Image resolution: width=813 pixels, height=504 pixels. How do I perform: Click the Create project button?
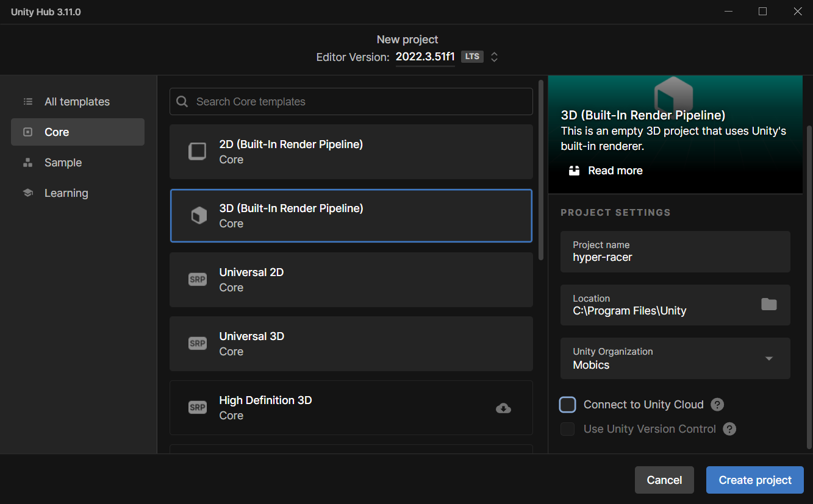click(755, 480)
